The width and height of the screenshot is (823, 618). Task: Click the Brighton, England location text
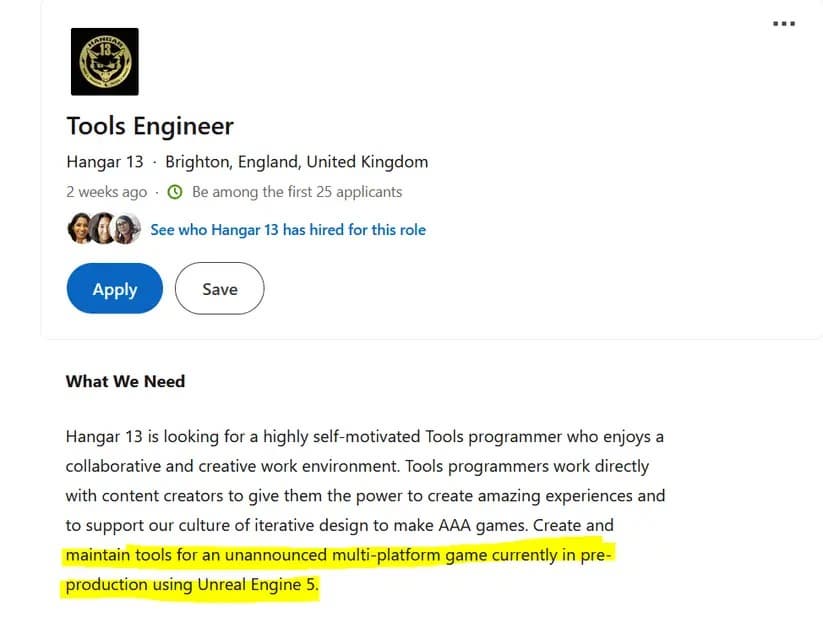pos(296,162)
